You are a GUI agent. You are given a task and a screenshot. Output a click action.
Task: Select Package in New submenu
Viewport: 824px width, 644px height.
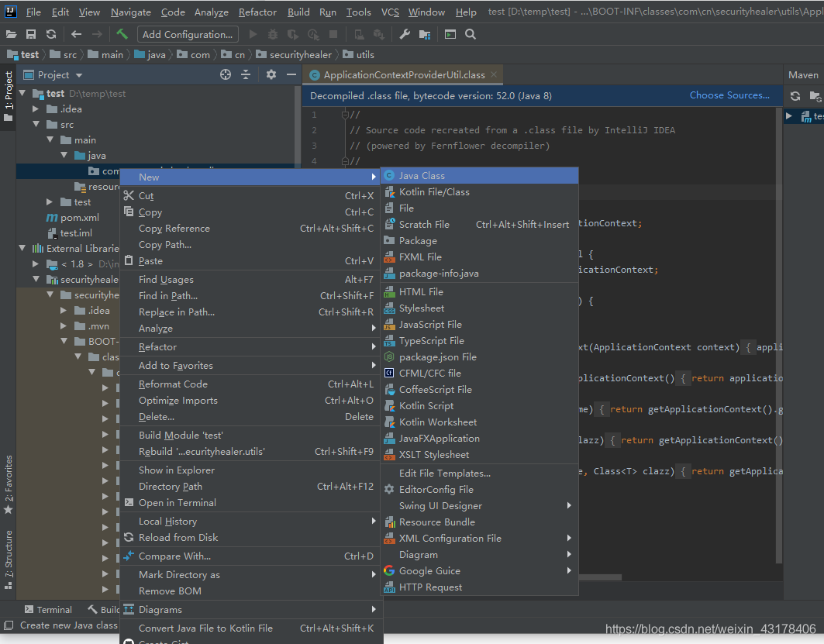point(479,240)
